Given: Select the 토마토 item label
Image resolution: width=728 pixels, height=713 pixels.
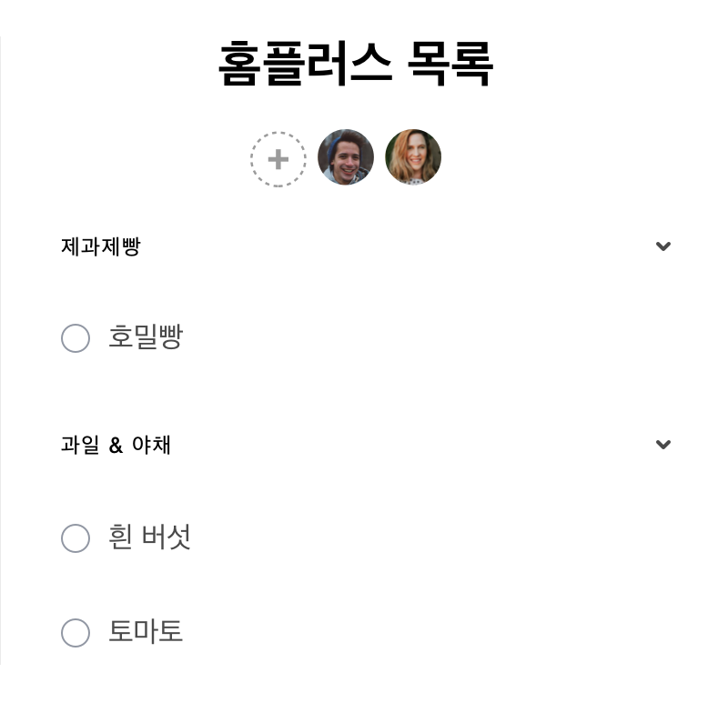Looking at the screenshot, I should tap(146, 631).
